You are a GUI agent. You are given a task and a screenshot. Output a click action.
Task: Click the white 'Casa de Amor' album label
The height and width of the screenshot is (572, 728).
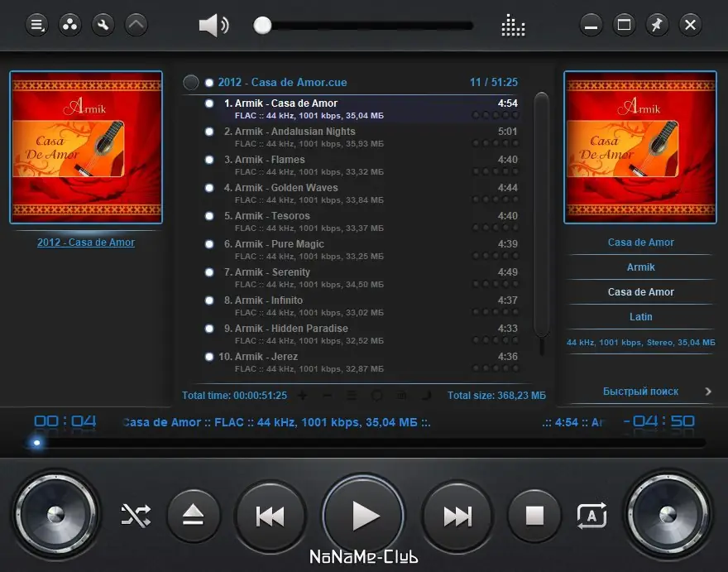(x=640, y=292)
